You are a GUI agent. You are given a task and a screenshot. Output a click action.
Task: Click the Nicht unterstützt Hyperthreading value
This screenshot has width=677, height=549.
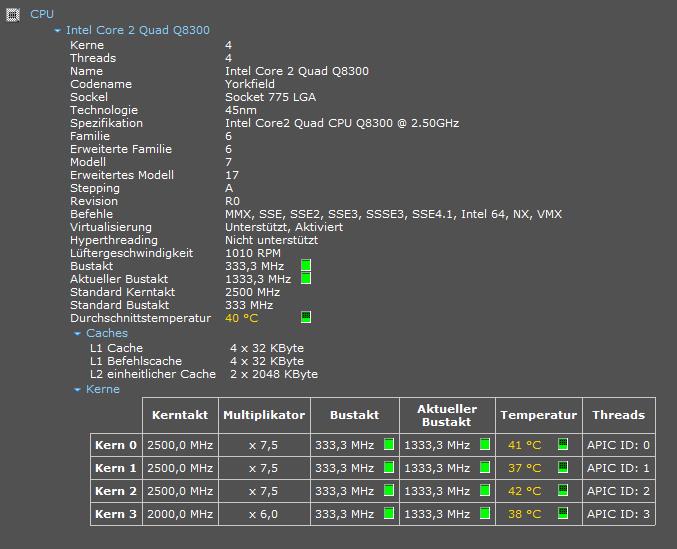[271, 240]
